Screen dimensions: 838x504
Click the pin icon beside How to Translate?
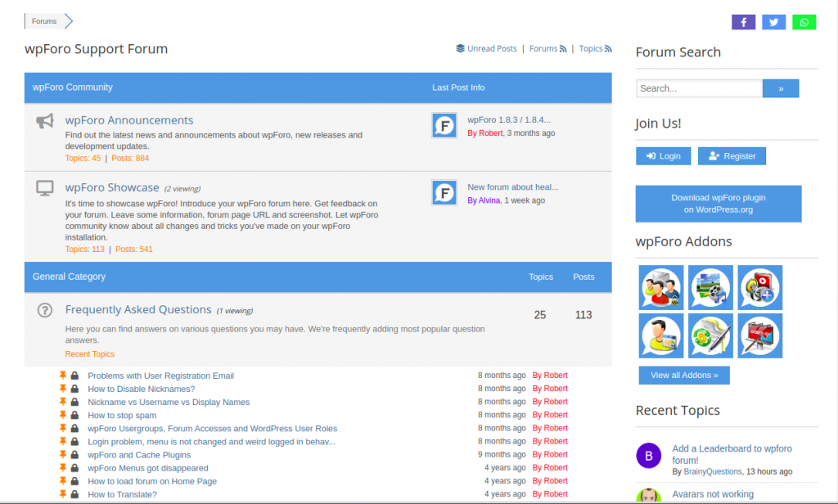[x=63, y=494]
